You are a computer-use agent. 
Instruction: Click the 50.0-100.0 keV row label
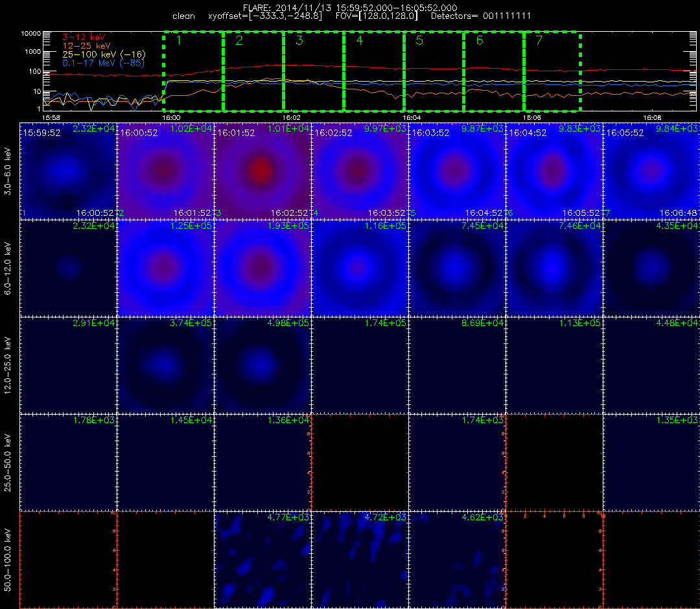tap(8, 560)
